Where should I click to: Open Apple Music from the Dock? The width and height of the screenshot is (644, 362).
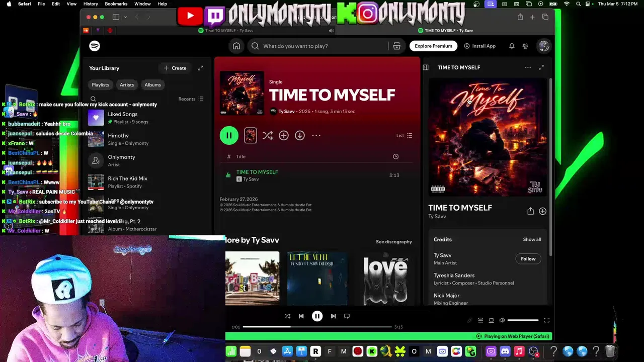519,351
